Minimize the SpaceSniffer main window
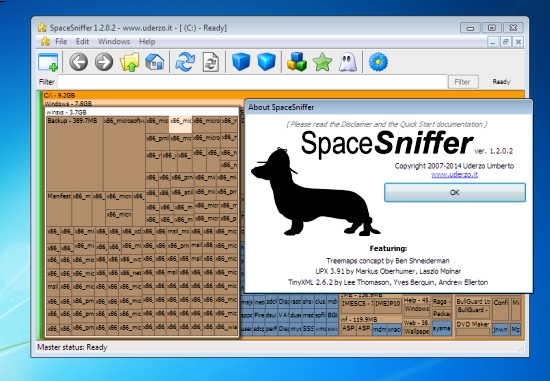This screenshot has width=550, height=381. click(470, 28)
